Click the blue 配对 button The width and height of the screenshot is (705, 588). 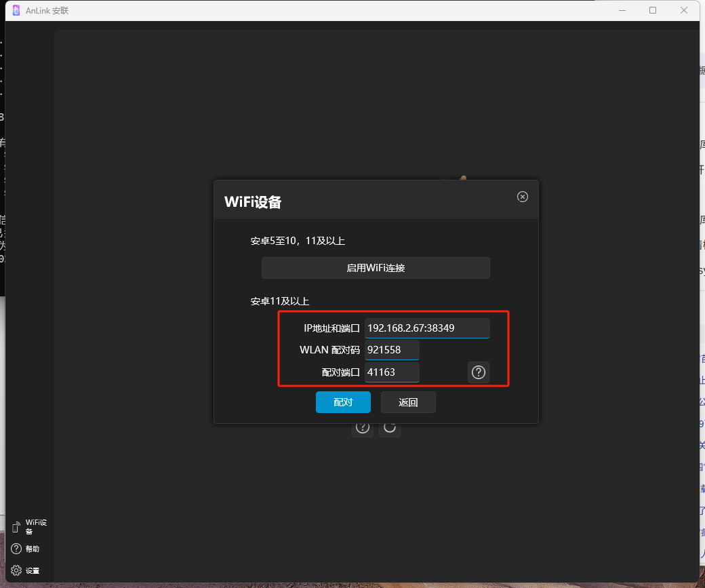click(343, 402)
